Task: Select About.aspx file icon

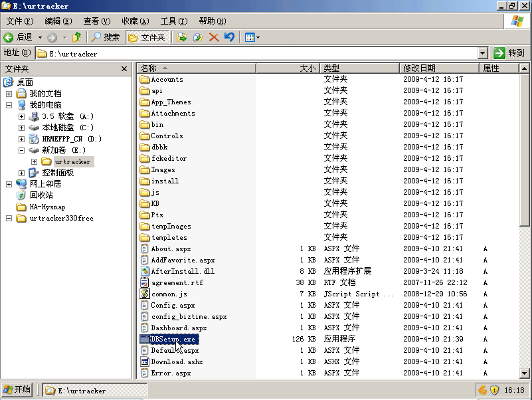Action: (145, 249)
